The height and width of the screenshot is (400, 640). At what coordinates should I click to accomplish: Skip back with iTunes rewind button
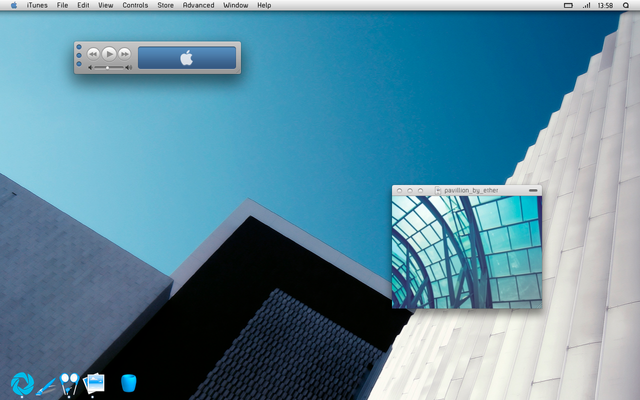click(x=93, y=54)
